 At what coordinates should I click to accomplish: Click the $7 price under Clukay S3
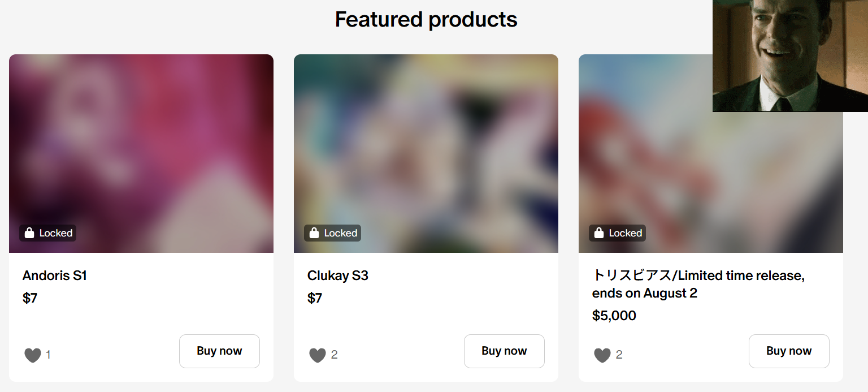(315, 298)
